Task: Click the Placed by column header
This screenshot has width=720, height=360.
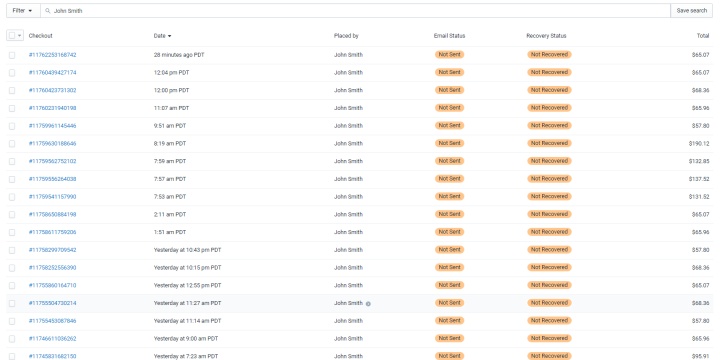Action: pos(346,36)
